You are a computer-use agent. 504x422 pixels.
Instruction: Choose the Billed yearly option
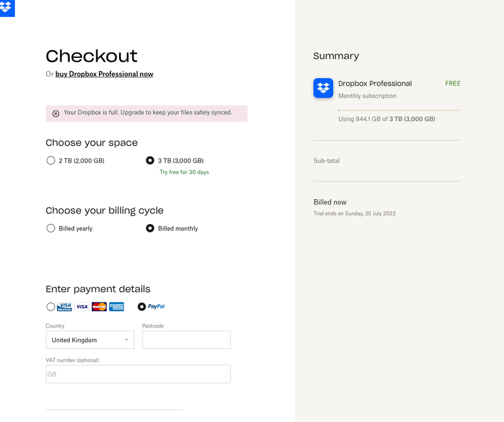pyautogui.click(x=51, y=228)
